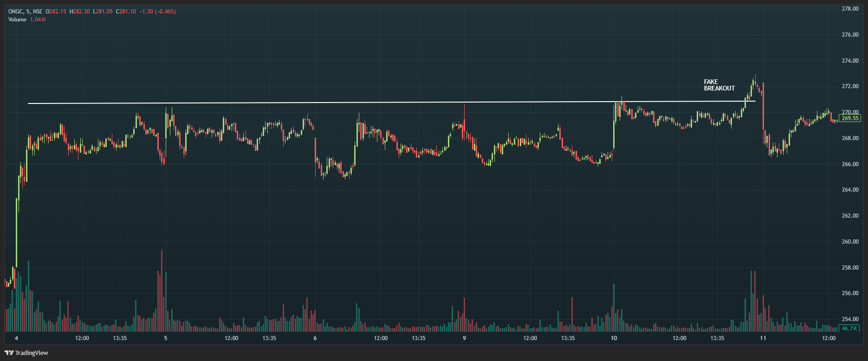Click the low value L281.05
The width and height of the screenshot is (868, 361).
[x=103, y=12]
